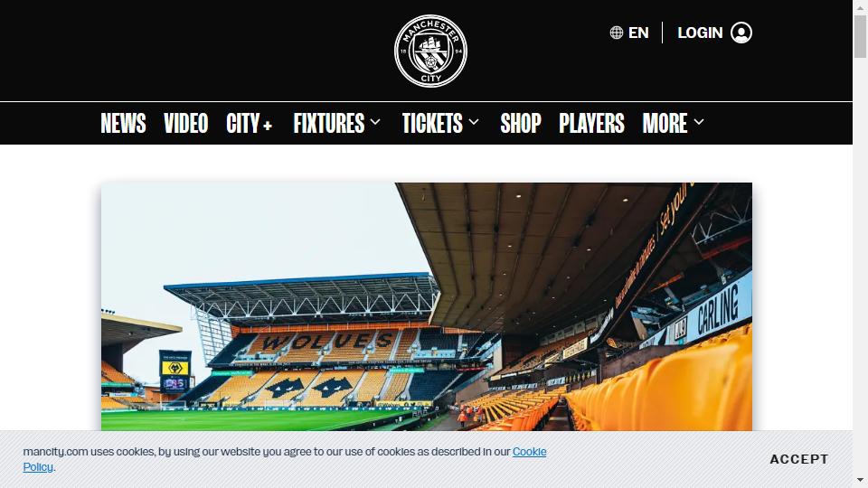The image size is (868, 488).
Task: Click the vertical scrollbar thumb
Action: [860, 36]
